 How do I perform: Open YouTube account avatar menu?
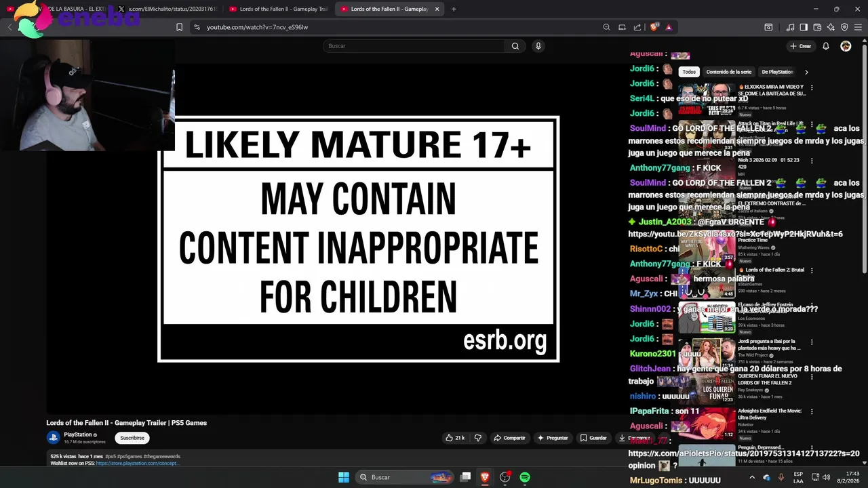(846, 46)
